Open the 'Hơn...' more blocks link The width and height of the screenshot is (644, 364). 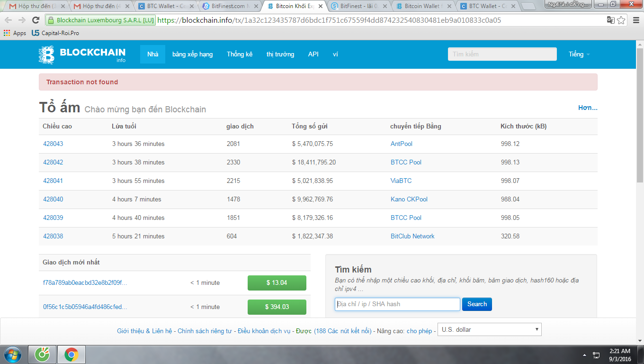click(x=588, y=108)
